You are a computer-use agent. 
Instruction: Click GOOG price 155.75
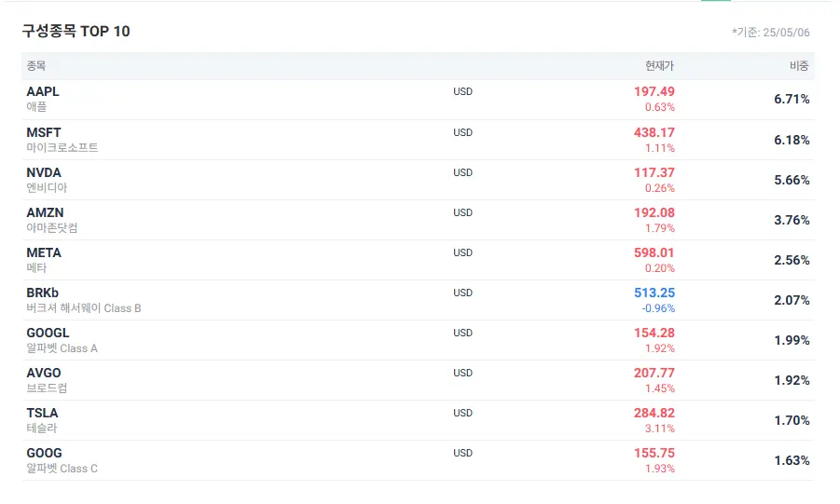[654, 453]
